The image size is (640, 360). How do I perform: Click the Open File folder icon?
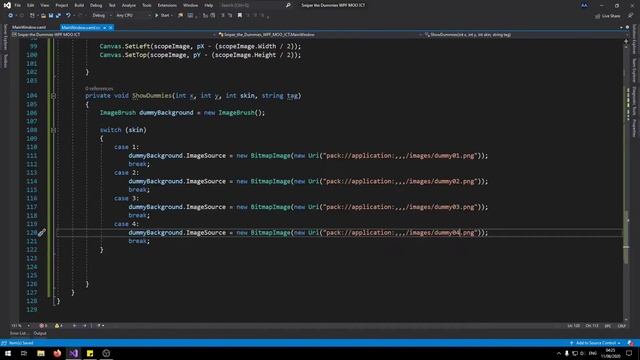43,16
